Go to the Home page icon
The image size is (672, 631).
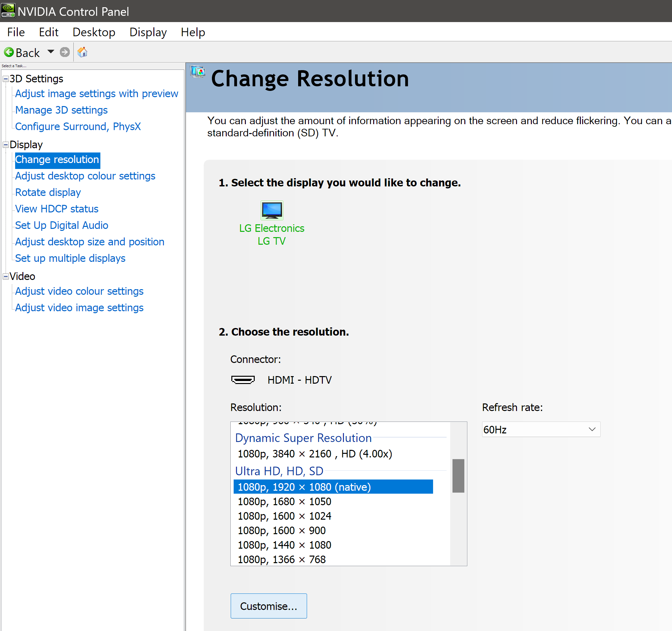82,52
